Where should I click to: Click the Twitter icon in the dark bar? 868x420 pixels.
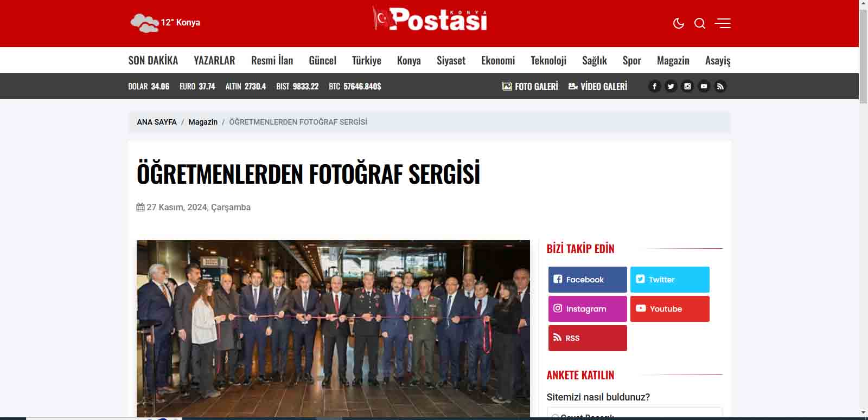(x=671, y=86)
